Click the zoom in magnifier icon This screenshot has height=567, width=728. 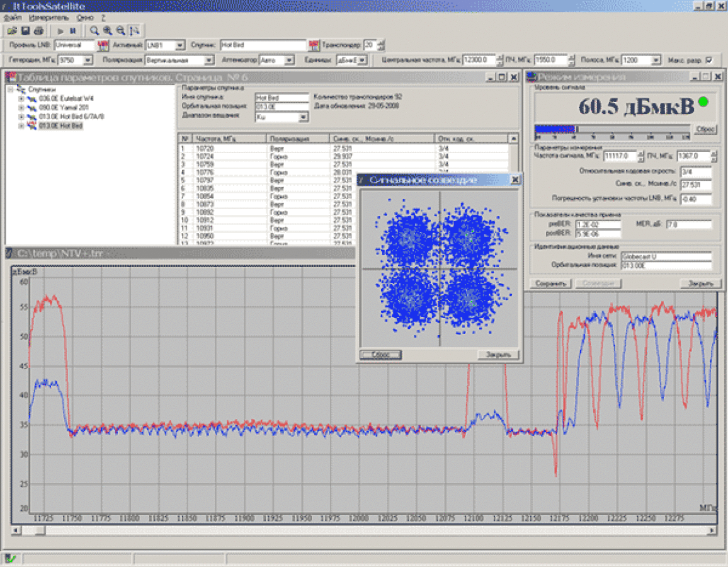coord(108,31)
